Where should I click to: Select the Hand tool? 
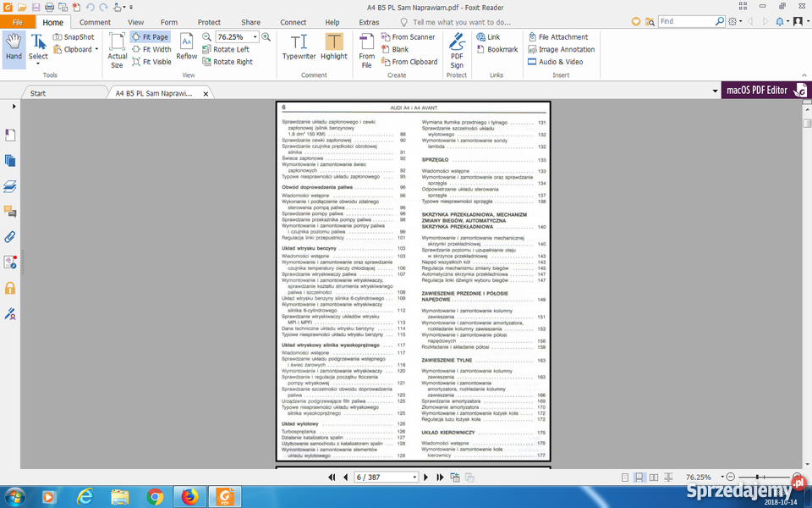tap(14, 49)
